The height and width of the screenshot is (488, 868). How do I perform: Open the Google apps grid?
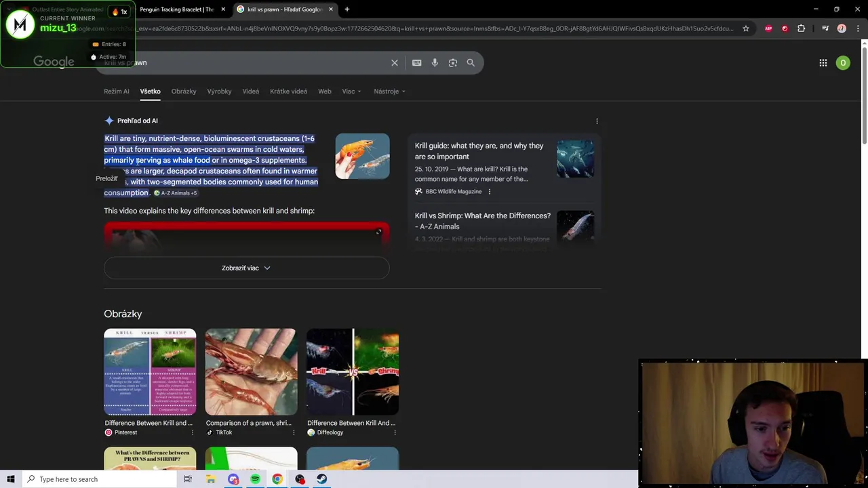pos(823,63)
